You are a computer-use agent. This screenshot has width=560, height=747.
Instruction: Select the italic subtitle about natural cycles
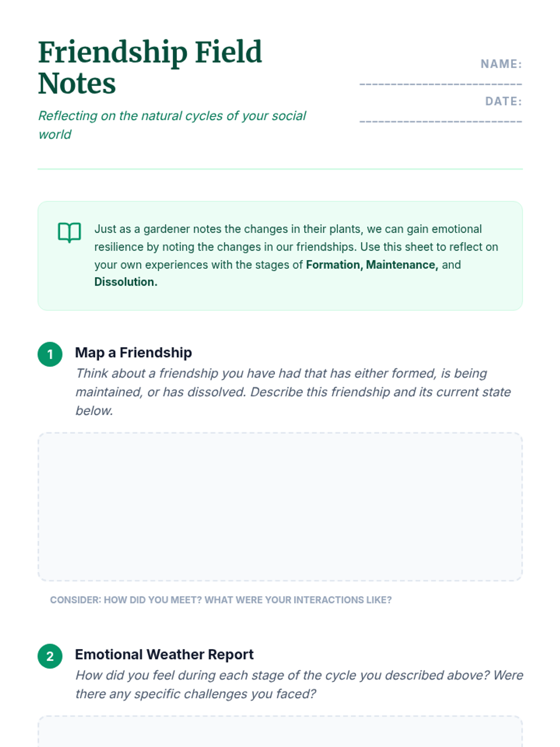pos(172,125)
